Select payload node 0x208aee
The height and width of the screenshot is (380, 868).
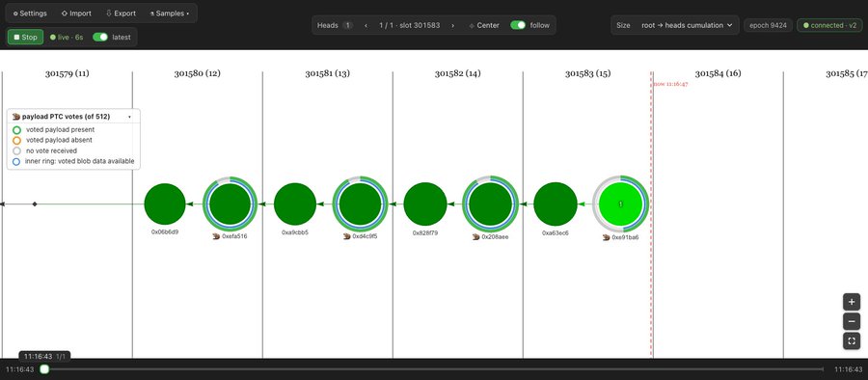(491, 204)
